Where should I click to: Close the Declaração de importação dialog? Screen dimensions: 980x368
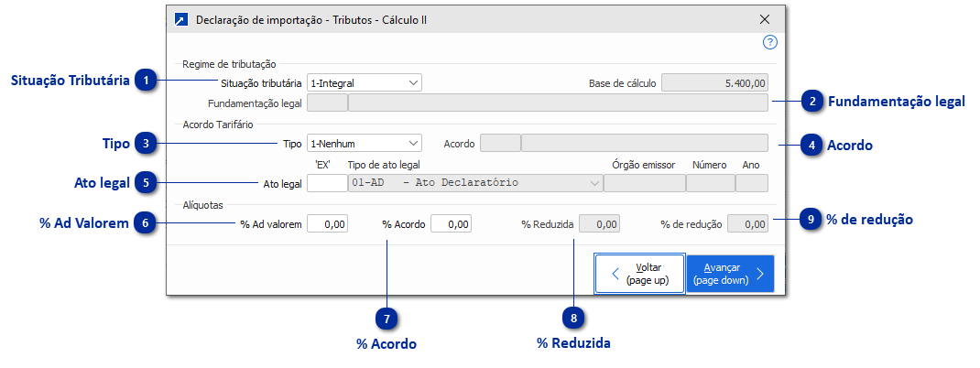[765, 18]
